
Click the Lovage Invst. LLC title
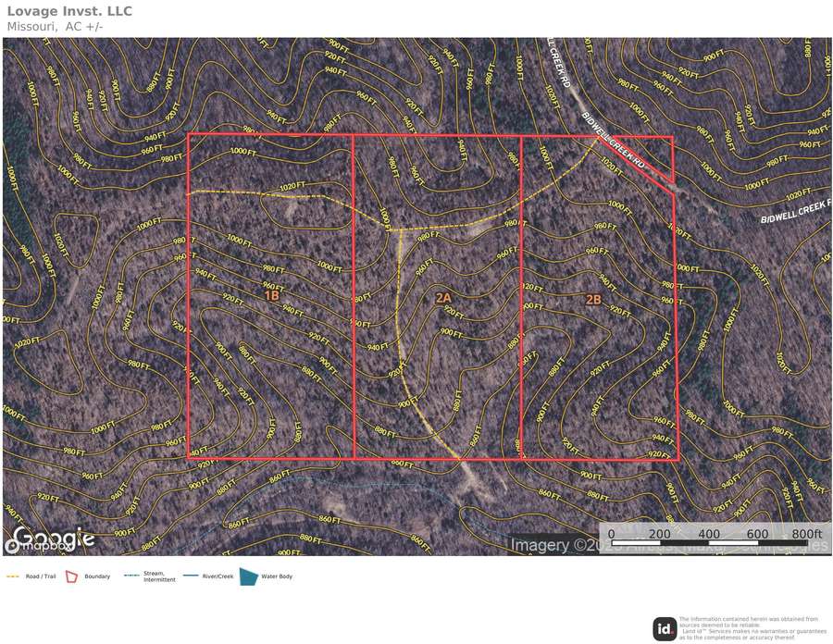click(x=69, y=11)
